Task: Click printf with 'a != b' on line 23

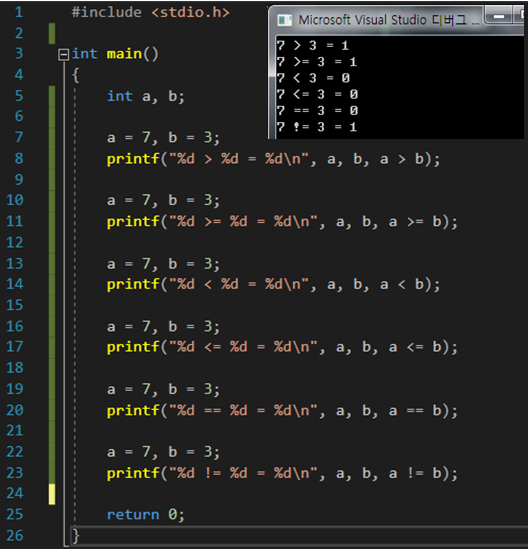Action: (282, 473)
